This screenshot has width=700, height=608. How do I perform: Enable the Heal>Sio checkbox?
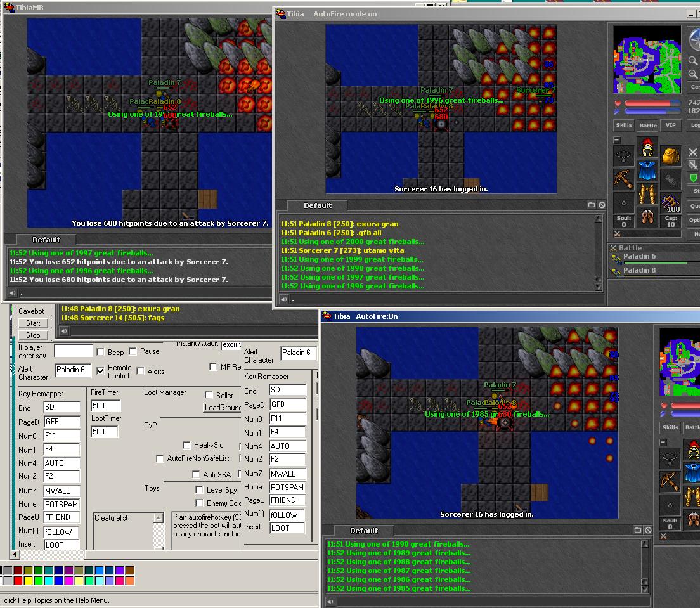(186, 444)
